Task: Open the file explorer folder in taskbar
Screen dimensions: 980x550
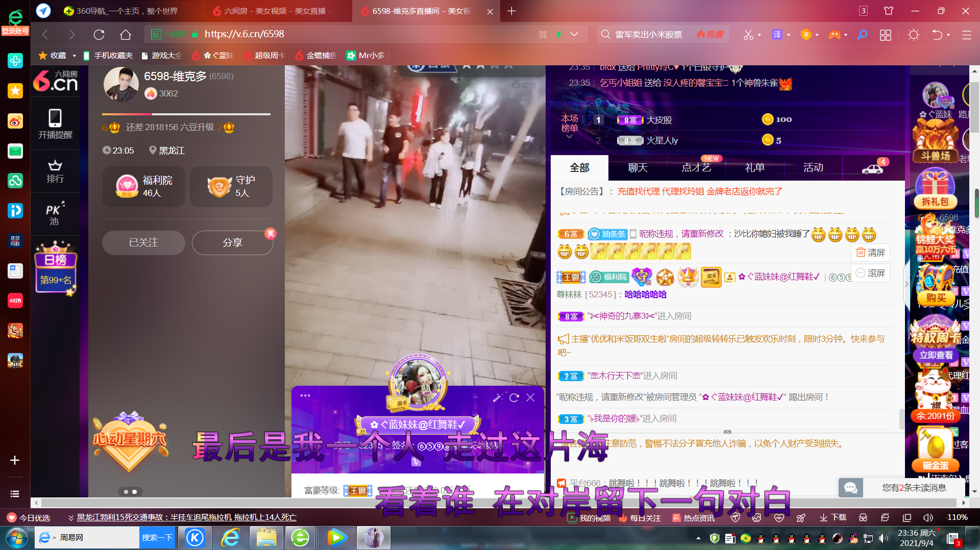Action: click(266, 538)
